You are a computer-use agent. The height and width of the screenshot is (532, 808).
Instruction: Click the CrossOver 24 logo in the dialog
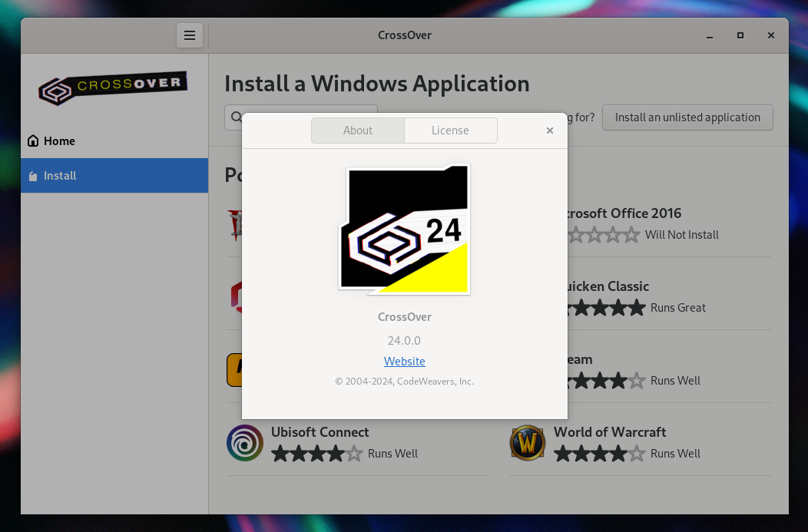pos(405,230)
